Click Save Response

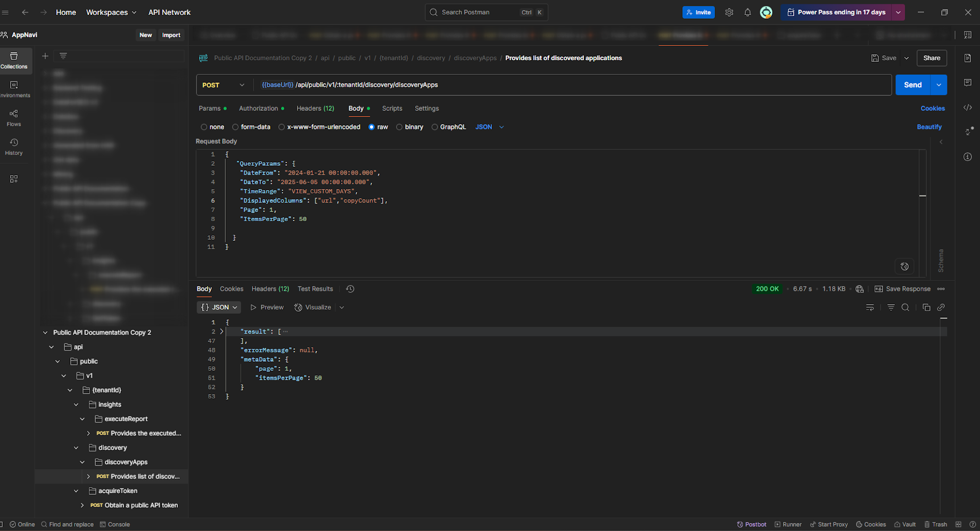[x=902, y=289]
